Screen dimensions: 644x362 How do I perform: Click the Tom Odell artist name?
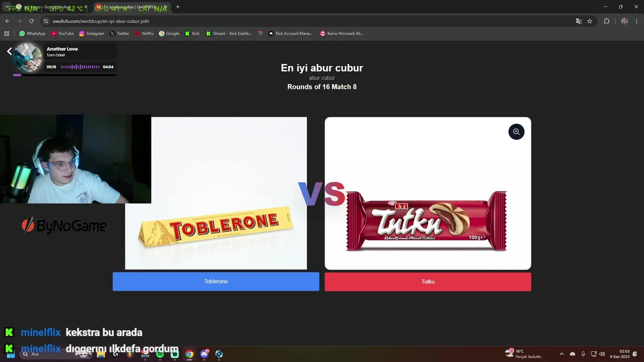[x=56, y=55]
